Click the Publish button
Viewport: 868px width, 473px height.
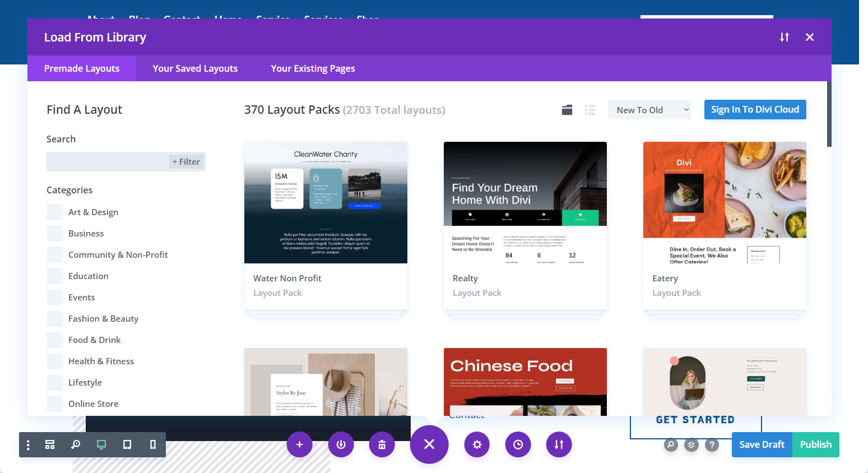tap(816, 444)
